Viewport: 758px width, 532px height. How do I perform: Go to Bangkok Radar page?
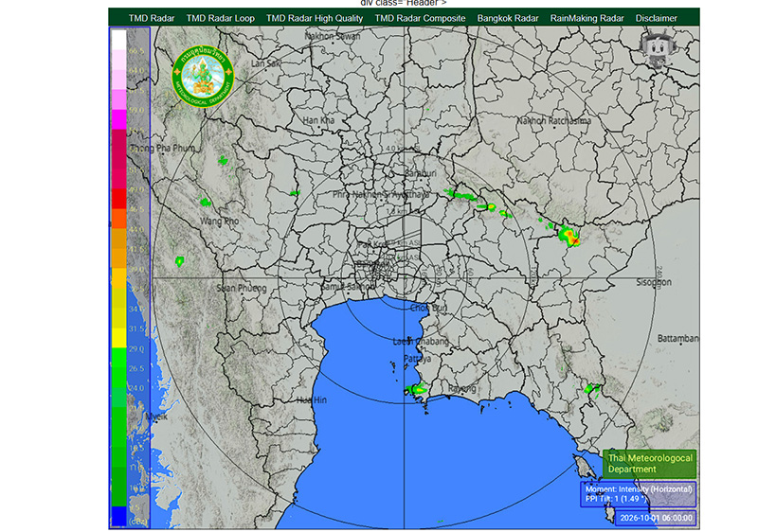pos(508,18)
